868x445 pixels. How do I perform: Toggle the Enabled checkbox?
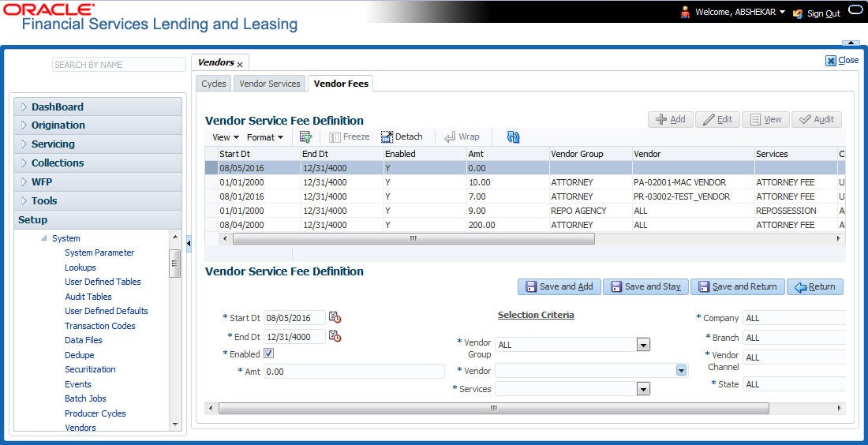click(268, 353)
